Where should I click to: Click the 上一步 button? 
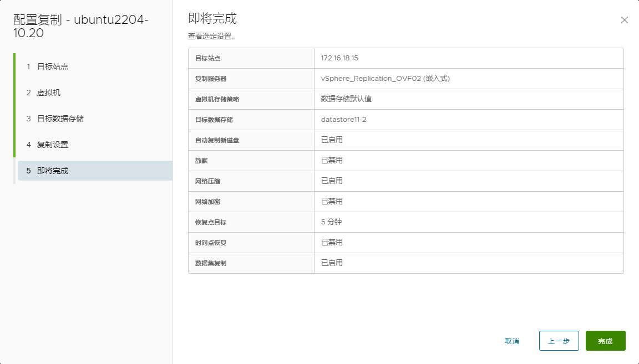coord(559,341)
